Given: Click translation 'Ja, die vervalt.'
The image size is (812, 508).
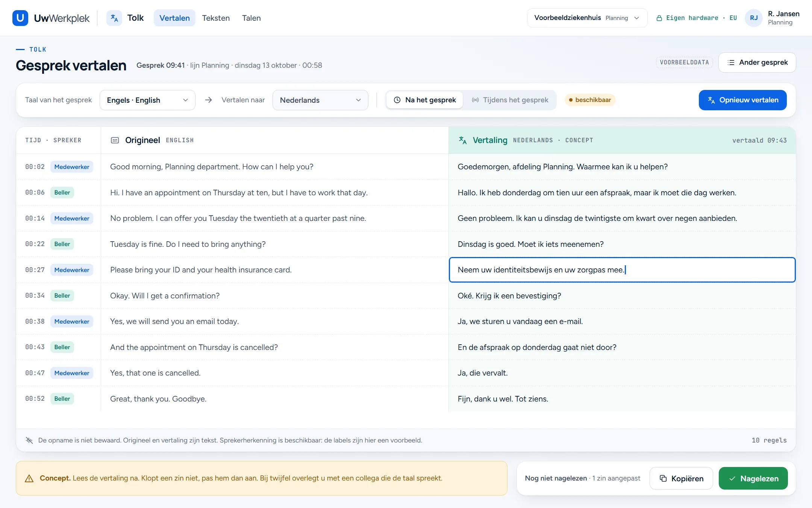Looking at the screenshot, I should click(482, 373).
